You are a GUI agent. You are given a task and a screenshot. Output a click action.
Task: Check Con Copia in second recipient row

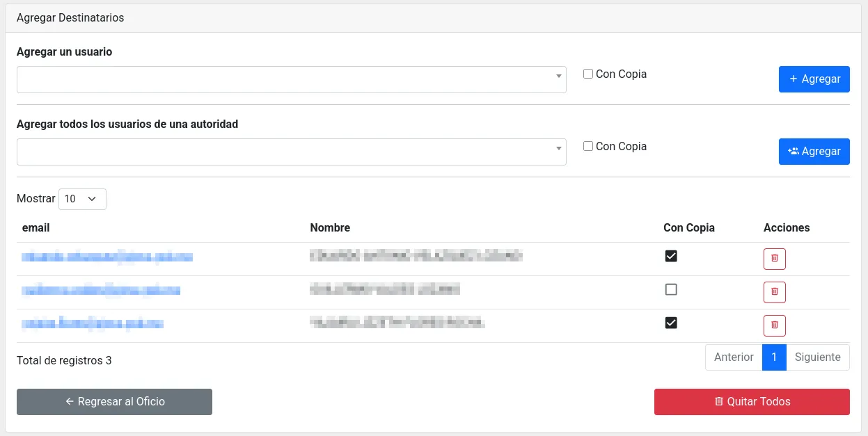671,290
